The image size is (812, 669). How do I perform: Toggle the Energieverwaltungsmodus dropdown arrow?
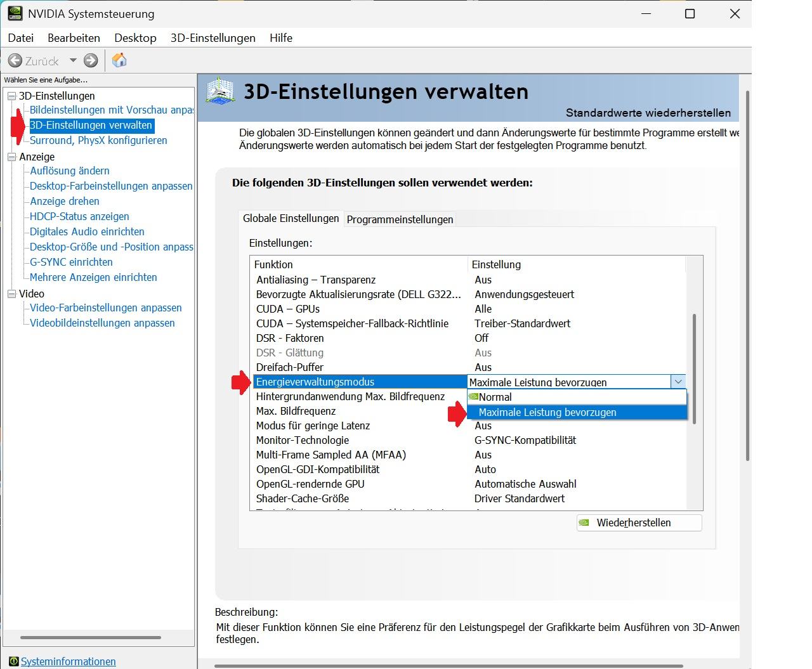(x=678, y=382)
